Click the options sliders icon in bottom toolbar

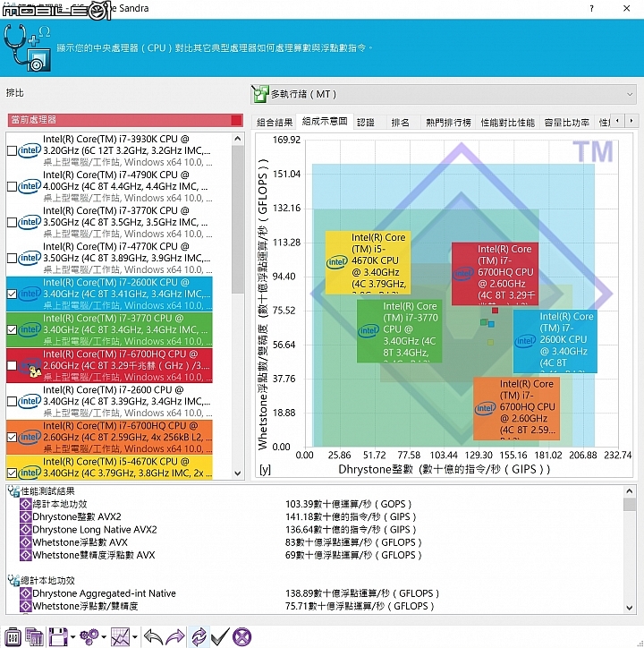(13, 637)
